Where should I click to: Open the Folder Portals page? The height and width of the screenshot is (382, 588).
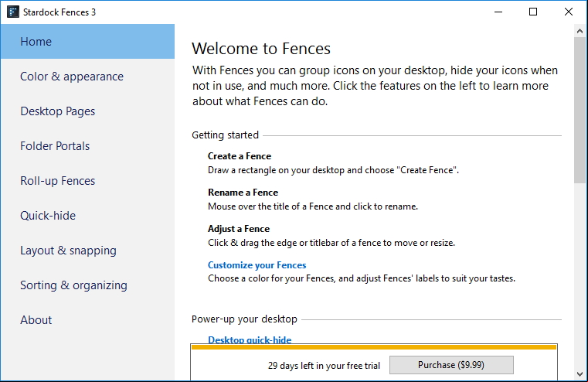88,146
